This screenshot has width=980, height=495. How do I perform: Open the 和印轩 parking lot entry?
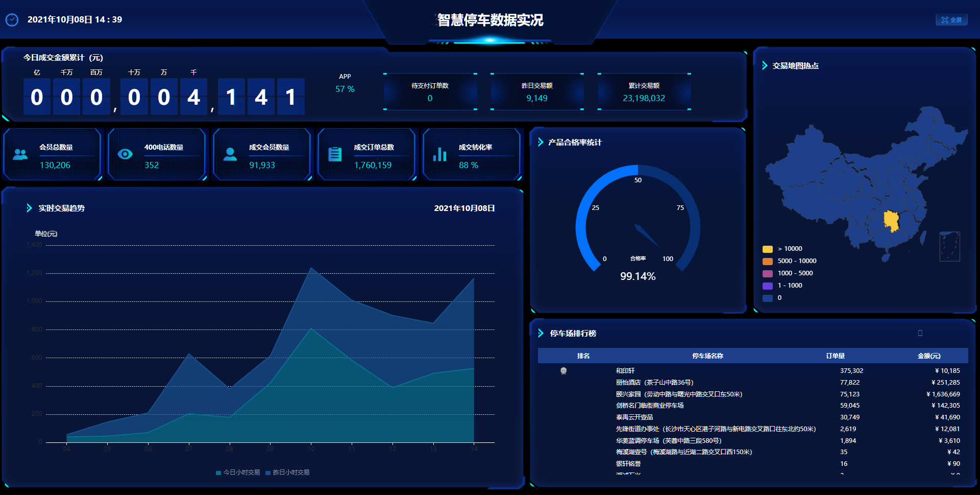(625, 371)
